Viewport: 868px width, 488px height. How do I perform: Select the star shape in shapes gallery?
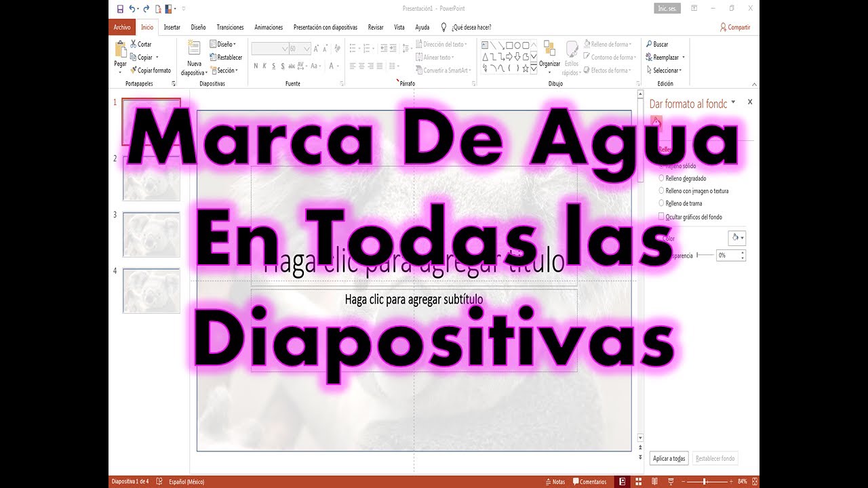click(526, 68)
